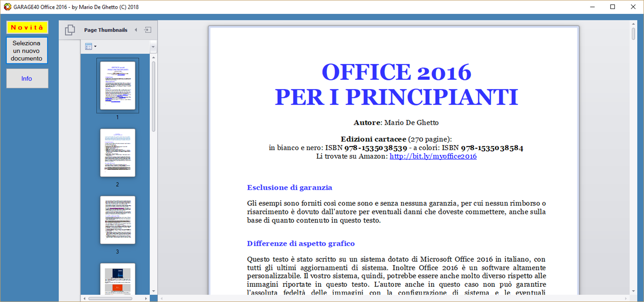Screen dimensions: 644x302
Task: Click Seleziona un nuovo documento button
Action: point(27,50)
